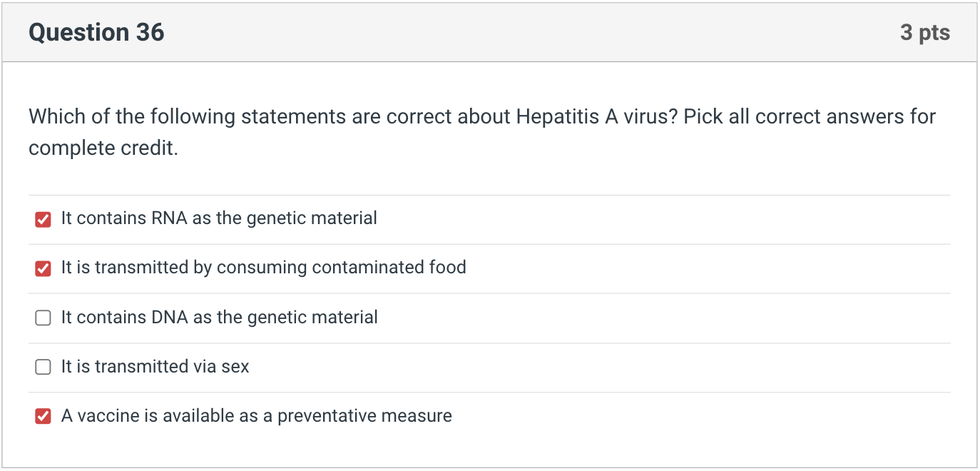Uncheck the contaminated food transmission checkbox
Viewport: 980px width, 471px height.
click(44, 268)
